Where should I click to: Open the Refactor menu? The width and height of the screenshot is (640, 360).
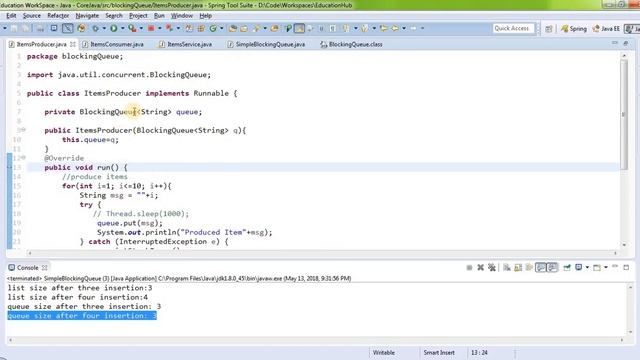(58, 16)
